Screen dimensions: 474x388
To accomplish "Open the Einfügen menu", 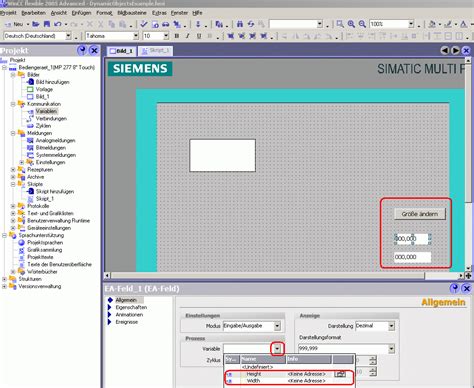I will [x=81, y=13].
